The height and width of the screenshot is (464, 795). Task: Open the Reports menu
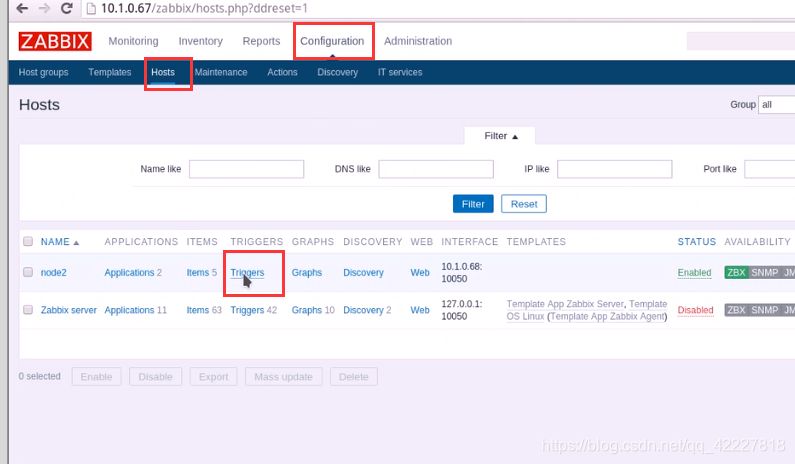coord(261,41)
